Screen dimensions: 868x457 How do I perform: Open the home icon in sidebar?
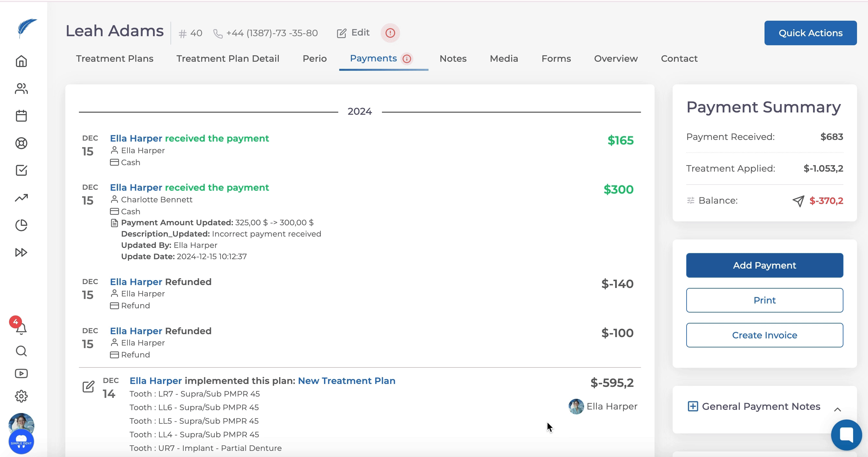pyautogui.click(x=21, y=61)
